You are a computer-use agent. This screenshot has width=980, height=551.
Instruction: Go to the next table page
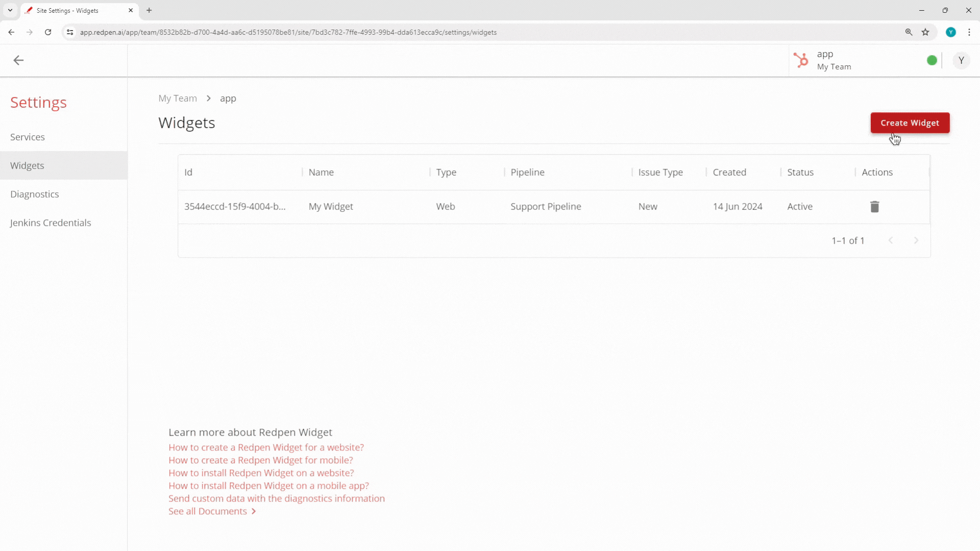pos(916,240)
